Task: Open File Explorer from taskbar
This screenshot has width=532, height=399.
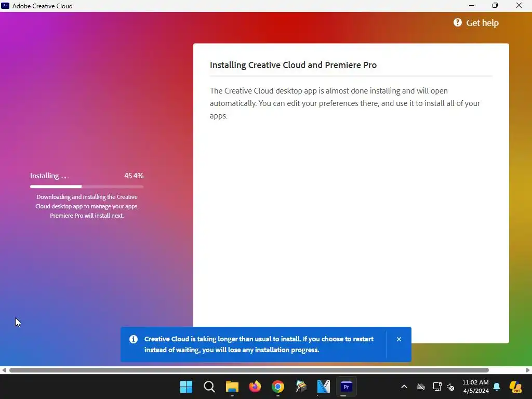Action: coord(232,387)
